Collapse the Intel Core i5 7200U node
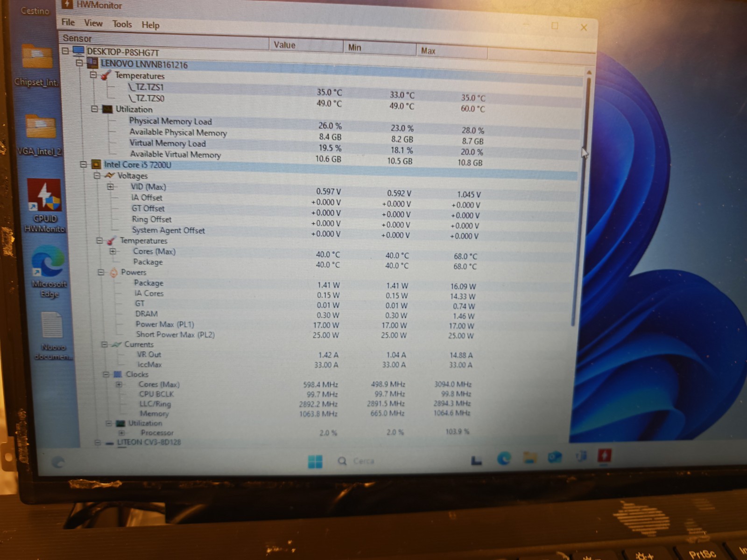The height and width of the screenshot is (560, 747). 83,164
